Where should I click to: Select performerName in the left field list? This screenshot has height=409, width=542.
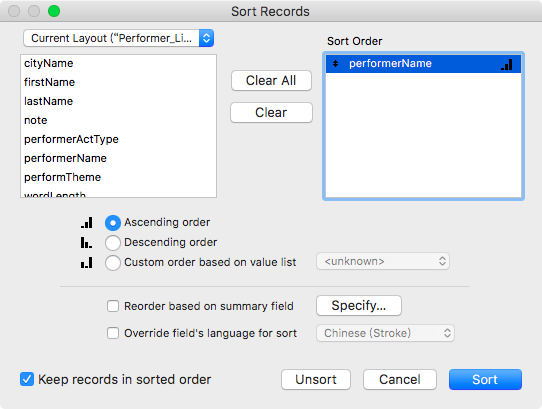[x=119, y=158]
